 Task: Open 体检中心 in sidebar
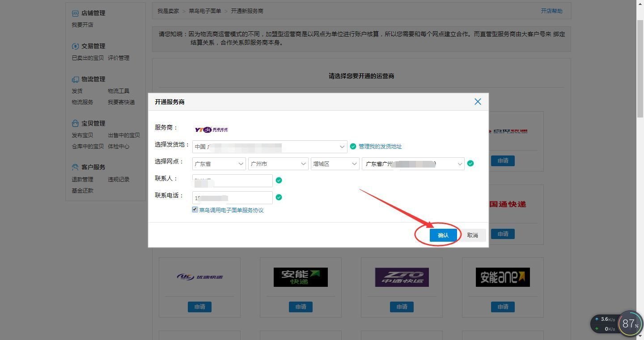coord(119,147)
